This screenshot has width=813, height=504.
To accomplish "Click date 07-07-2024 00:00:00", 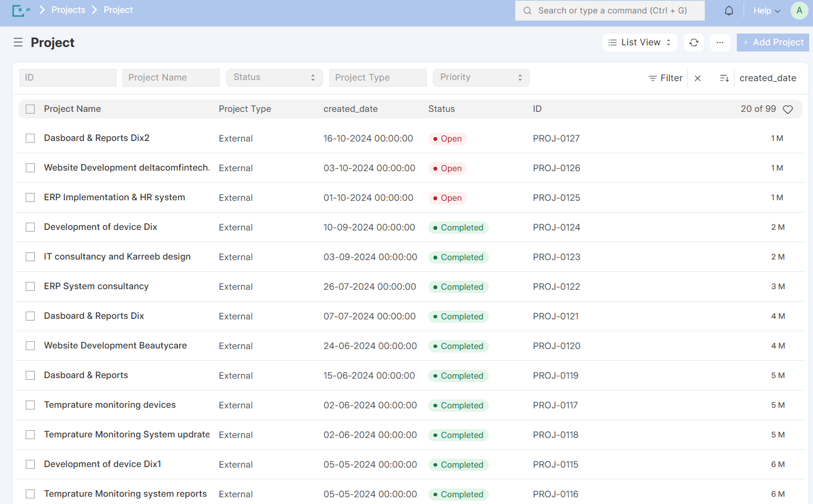I will pos(370,316).
